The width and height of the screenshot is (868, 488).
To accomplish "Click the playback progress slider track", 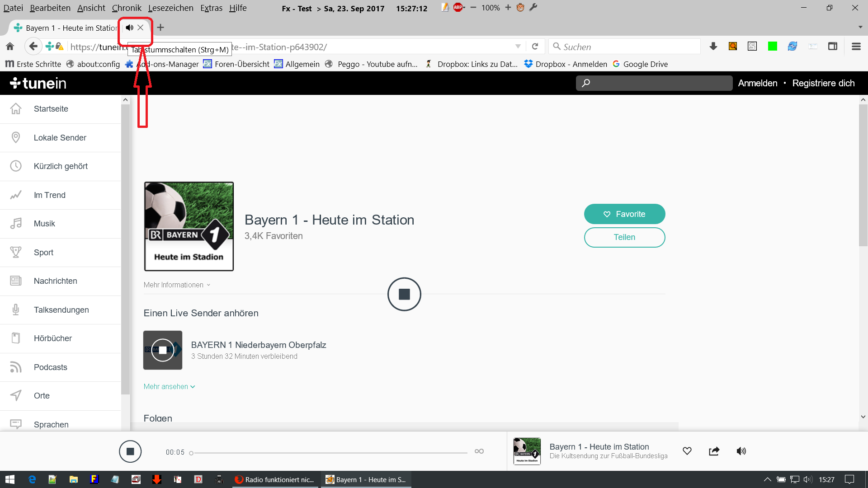I will pos(330,453).
